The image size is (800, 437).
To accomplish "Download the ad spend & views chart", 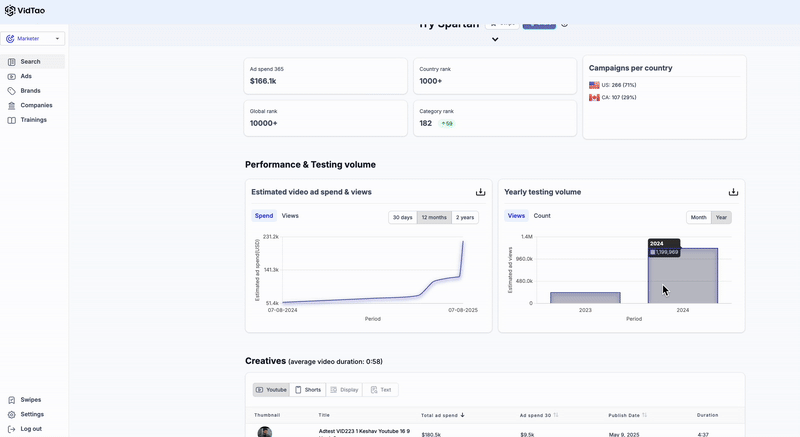I will 480,192.
